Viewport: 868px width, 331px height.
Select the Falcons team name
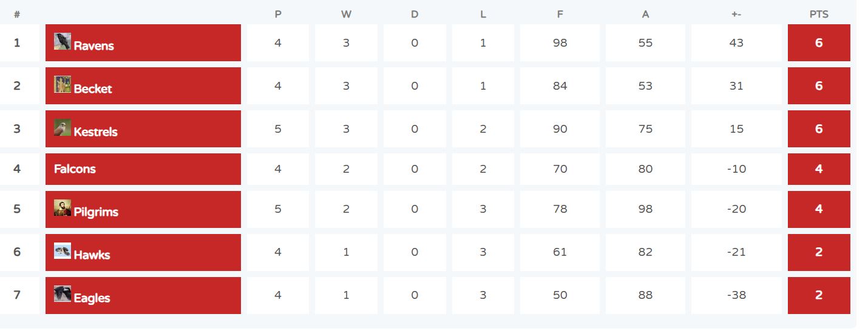[75, 169]
